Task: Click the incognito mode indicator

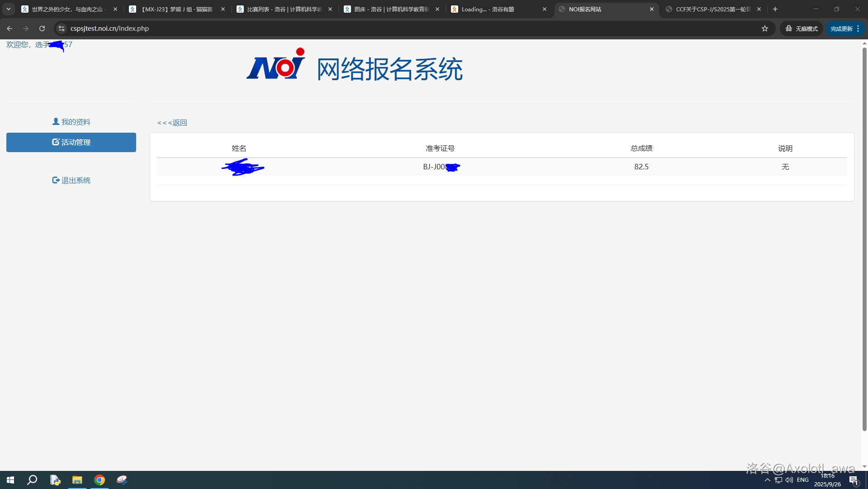Action: pyautogui.click(x=801, y=28)
